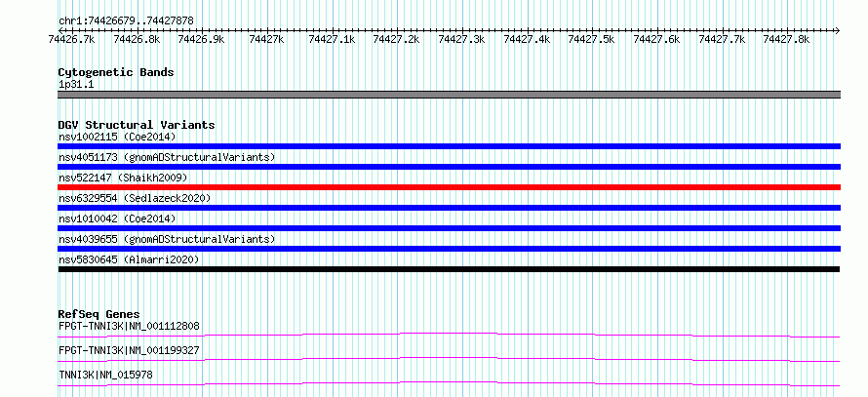Click the nsv5830645 (Almarri2020) label
868x397 pixels.
(129, 259)
